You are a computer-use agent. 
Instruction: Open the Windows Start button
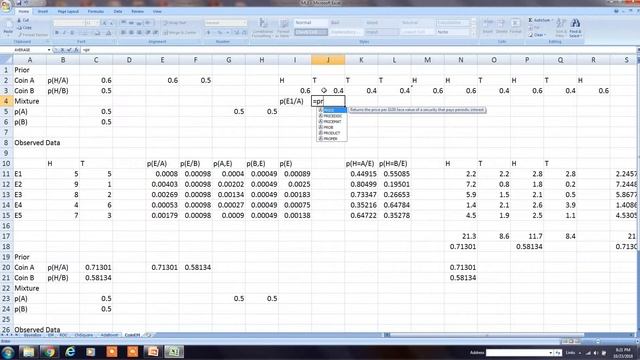(x=7, y=352)
